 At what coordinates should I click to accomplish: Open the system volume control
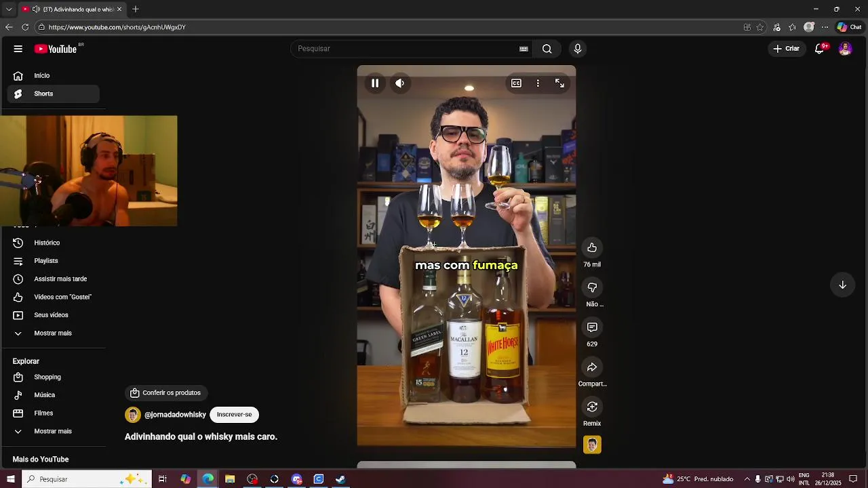tap(791, 479)
